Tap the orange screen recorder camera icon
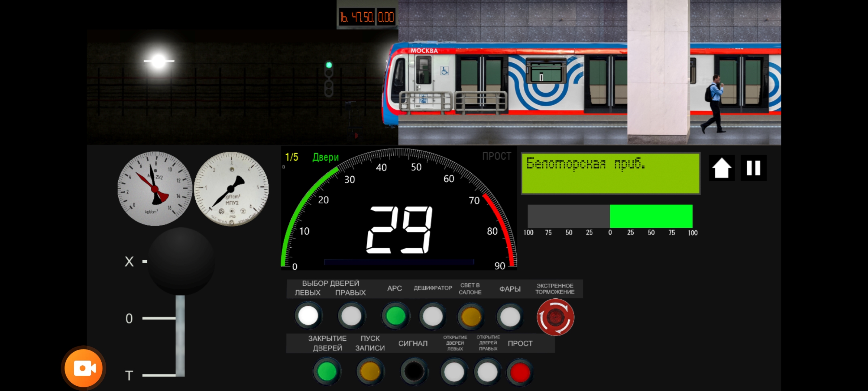Viewport: 868px width, 391px height. click(84, 368)
